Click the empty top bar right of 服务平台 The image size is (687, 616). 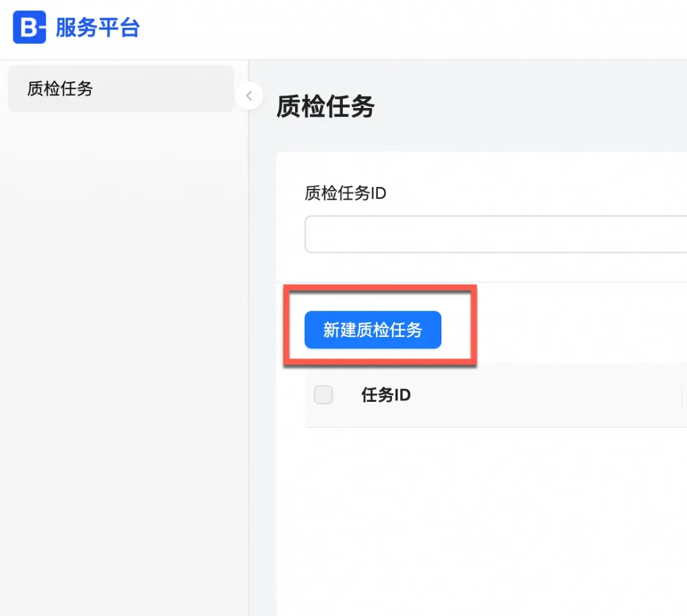coord(413,29)
